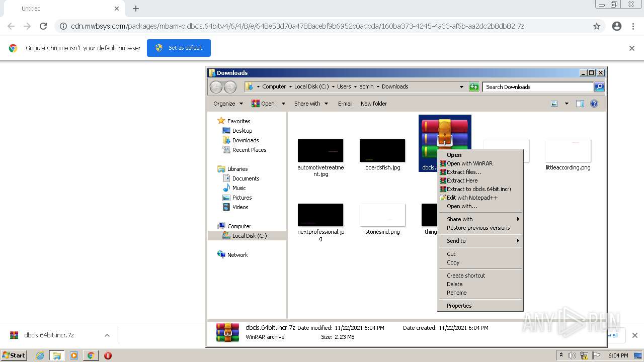The width and height of the screenshot is (644, 362).
Task: Click the volume icon in system tray
Action: pyautogui.click(x=572, y=355)
